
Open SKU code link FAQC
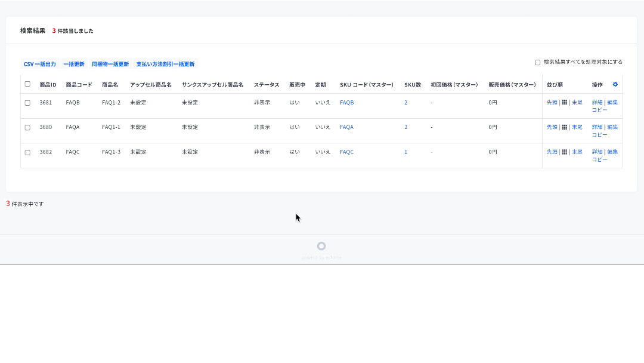click(x=347, y=152)
